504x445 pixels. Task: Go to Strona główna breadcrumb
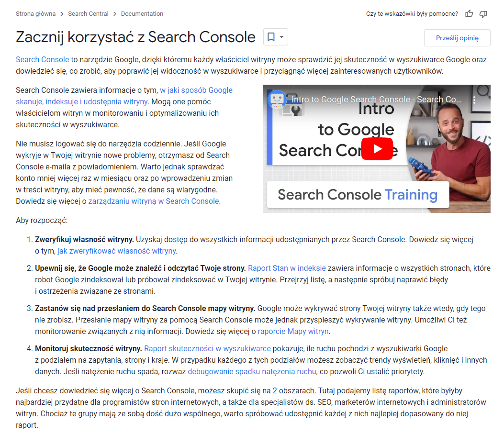36,14
